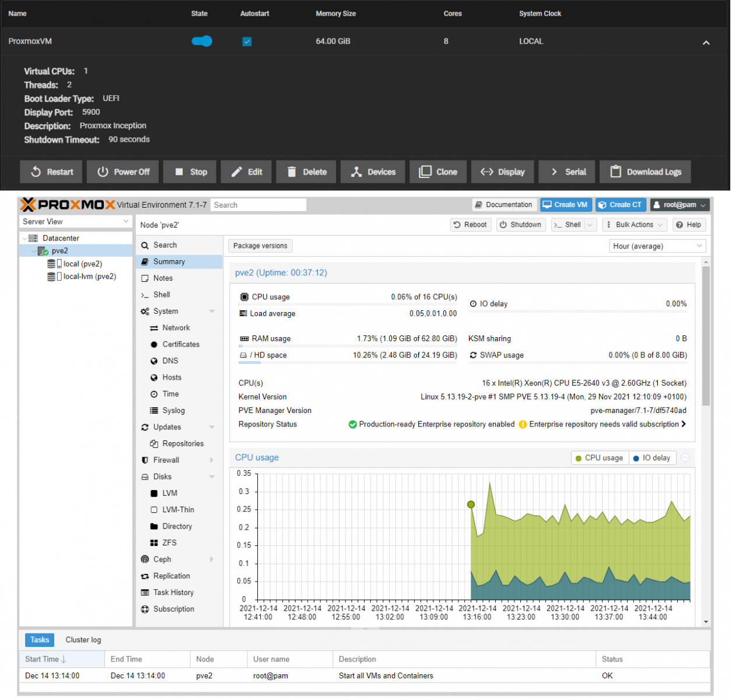Viewport: 732px width, 700px height.
Task: Open Directory storage page
Action: click(179, 527)
